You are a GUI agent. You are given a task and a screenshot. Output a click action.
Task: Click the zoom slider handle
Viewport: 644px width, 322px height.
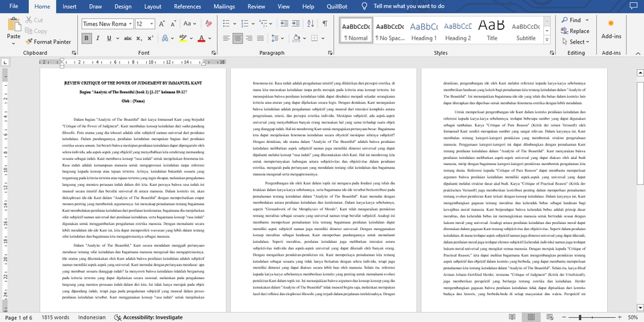point(580,317)
